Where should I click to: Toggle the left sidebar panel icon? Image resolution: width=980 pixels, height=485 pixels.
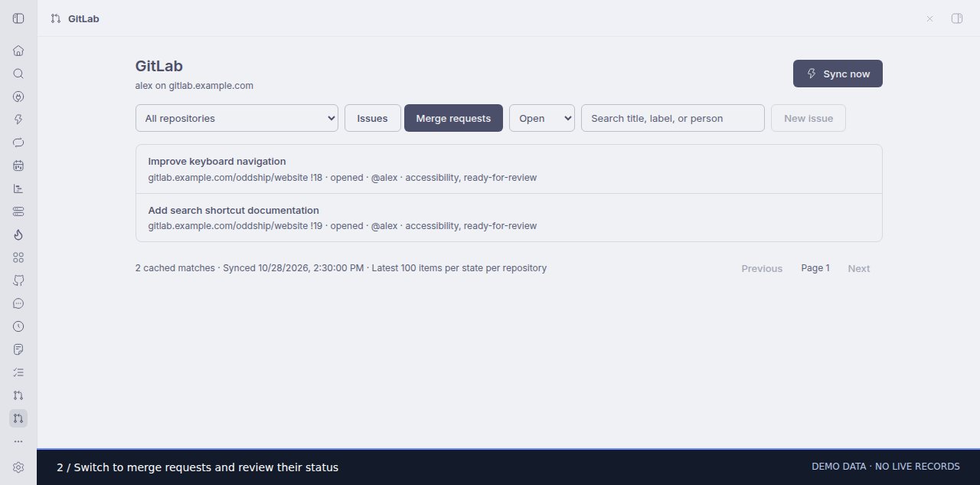(x=18, y=18)
